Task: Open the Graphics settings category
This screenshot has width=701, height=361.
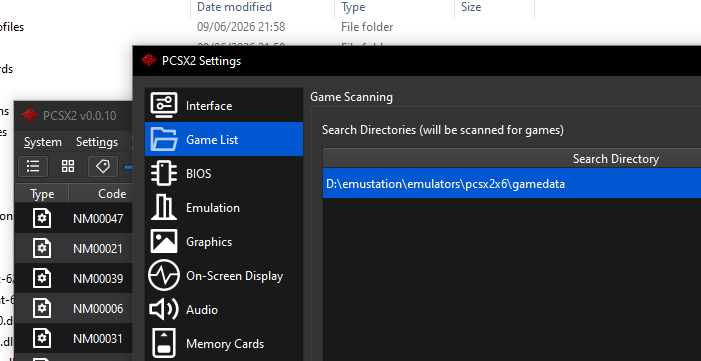Action: 224,242
